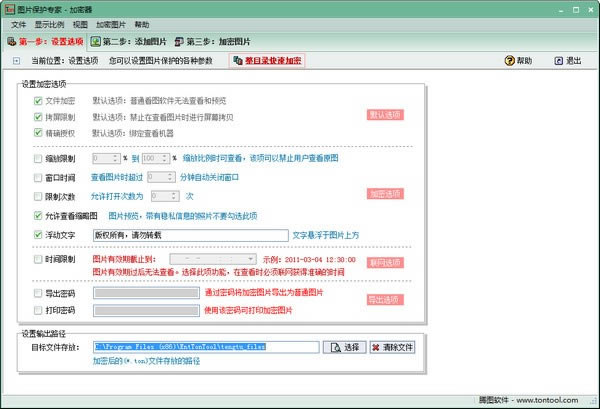Click www.tontool.com in the status bar
Screen dimensions: 600x409
tap(547, 400)
